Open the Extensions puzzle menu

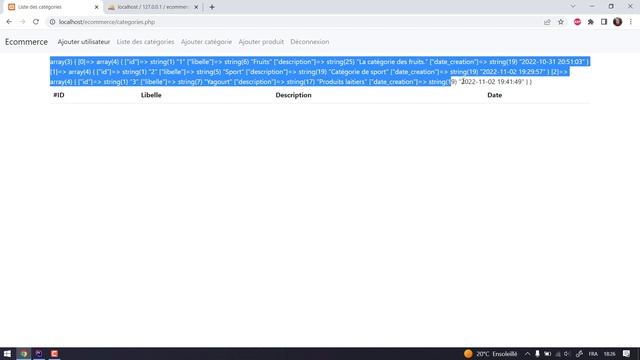tap(591, 22)
